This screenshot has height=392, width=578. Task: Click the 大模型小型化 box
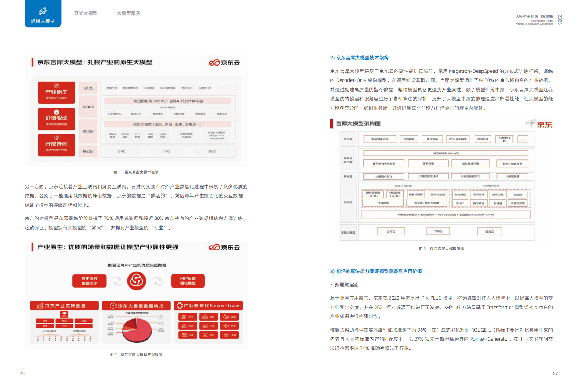pyautogui.click(x=384, y=176)
